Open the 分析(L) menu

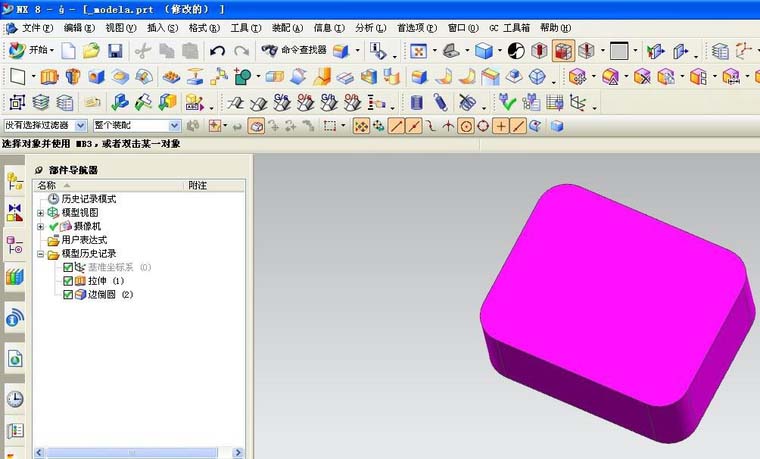[x=371, y=28]
